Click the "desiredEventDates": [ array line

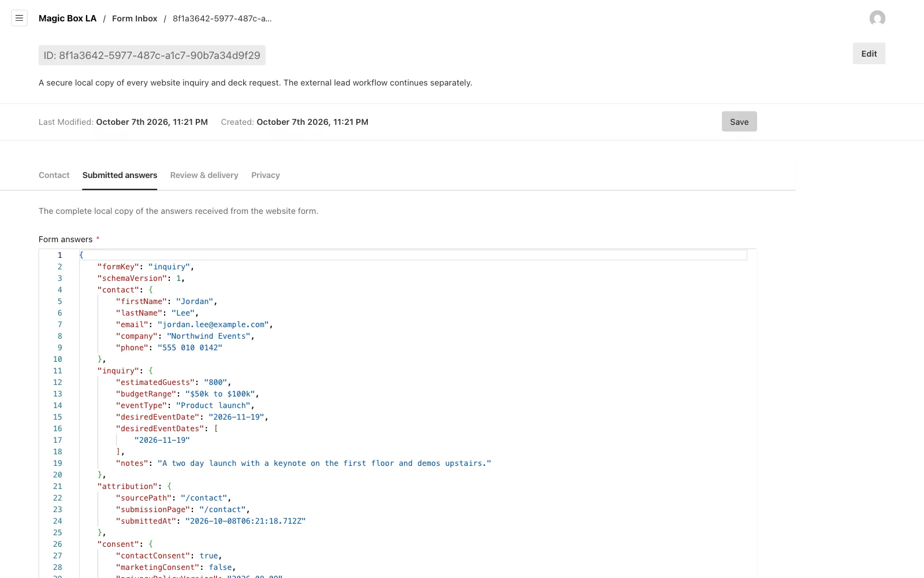(167, 428)
